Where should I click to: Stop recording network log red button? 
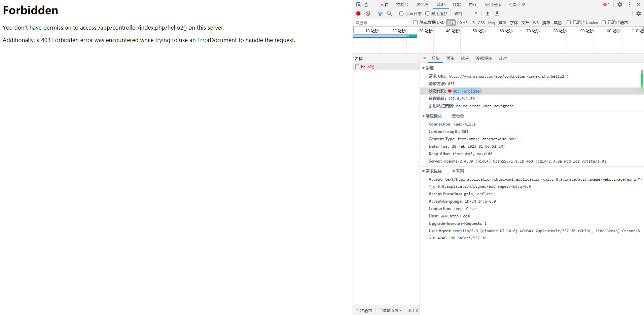pos(358,13)
